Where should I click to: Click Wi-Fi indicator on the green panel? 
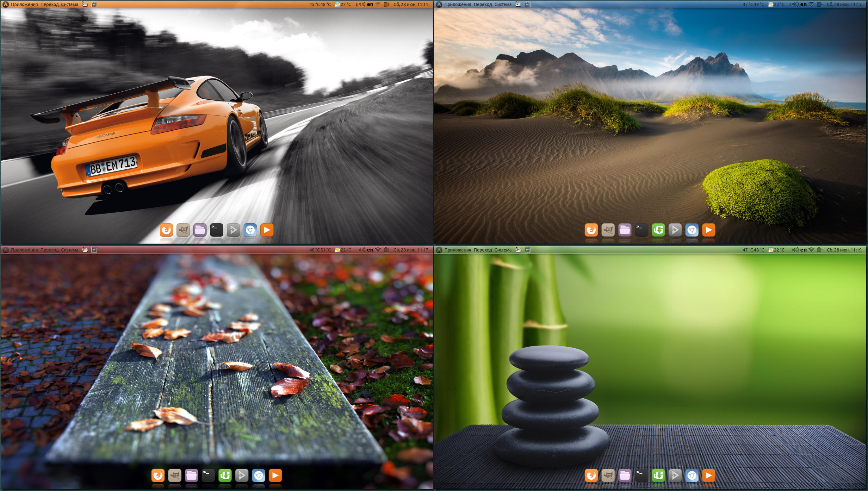811,250
